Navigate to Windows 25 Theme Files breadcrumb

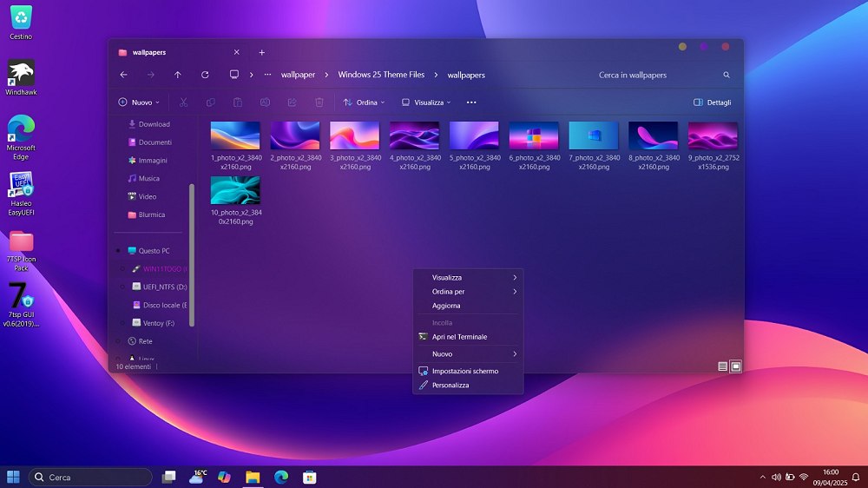[381, 75]
